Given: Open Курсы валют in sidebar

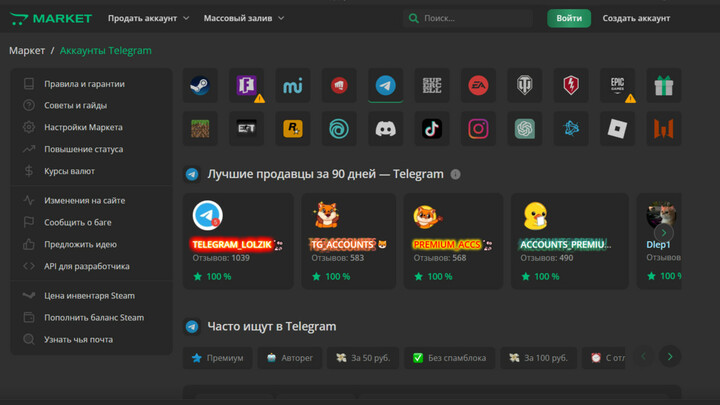Looking at the screenshot, I should click(x=91, y=171).
